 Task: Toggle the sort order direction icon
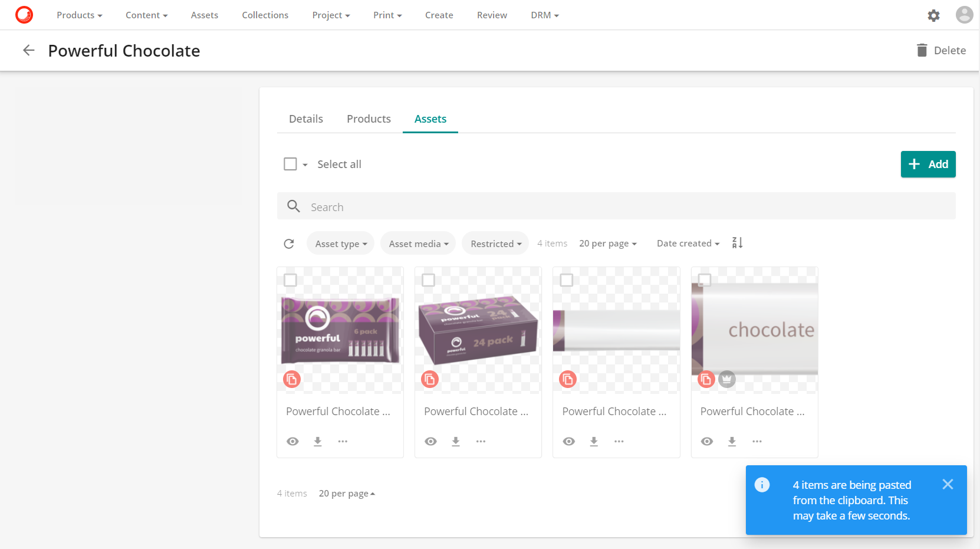click(737, 243)
